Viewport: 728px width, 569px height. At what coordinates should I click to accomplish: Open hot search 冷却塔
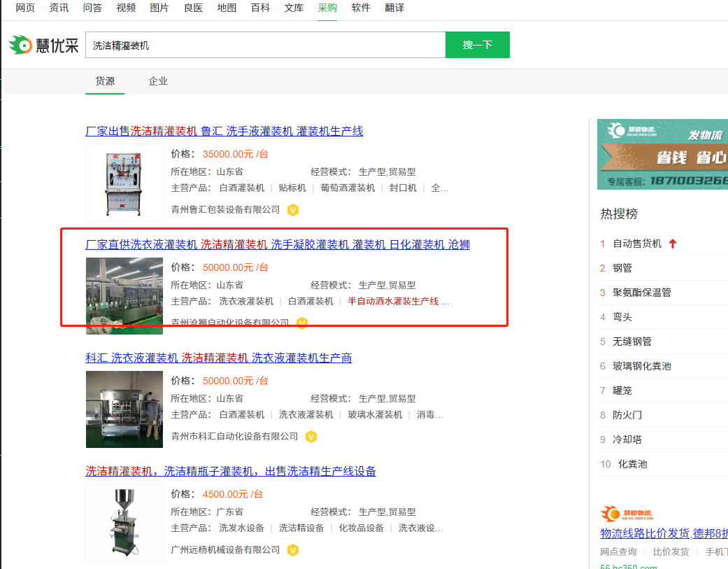click(x=627, y=440)
